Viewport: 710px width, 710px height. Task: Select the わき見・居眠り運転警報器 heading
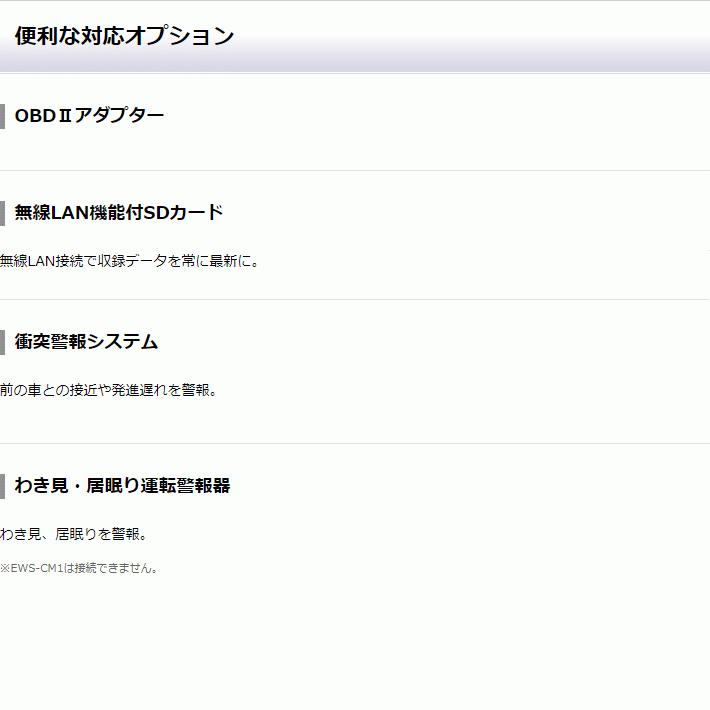[122, 486]
